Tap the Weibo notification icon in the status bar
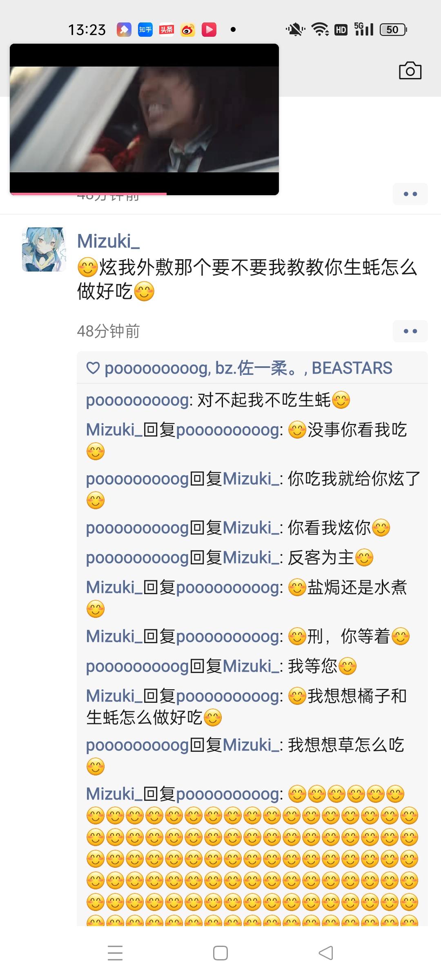Image resolution: width=441 pixels, height=980 pixels. coord(188,29)
